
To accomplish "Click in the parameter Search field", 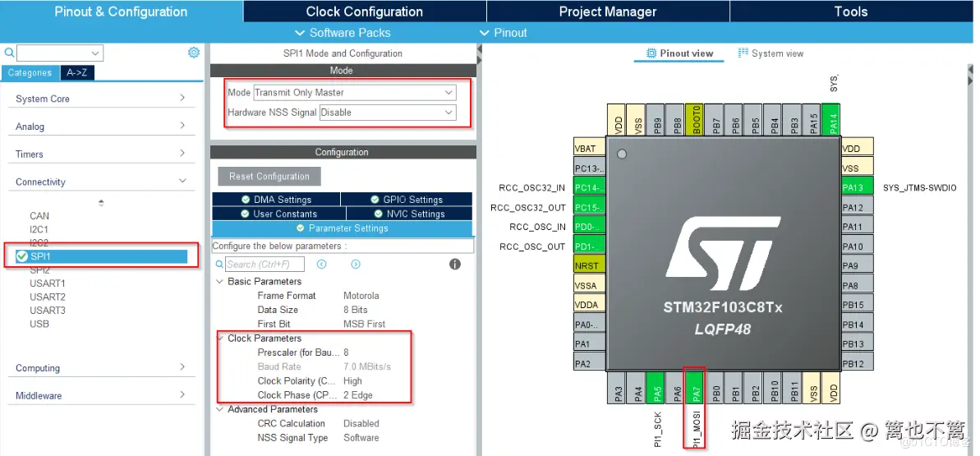I will [x=265, y=265].
